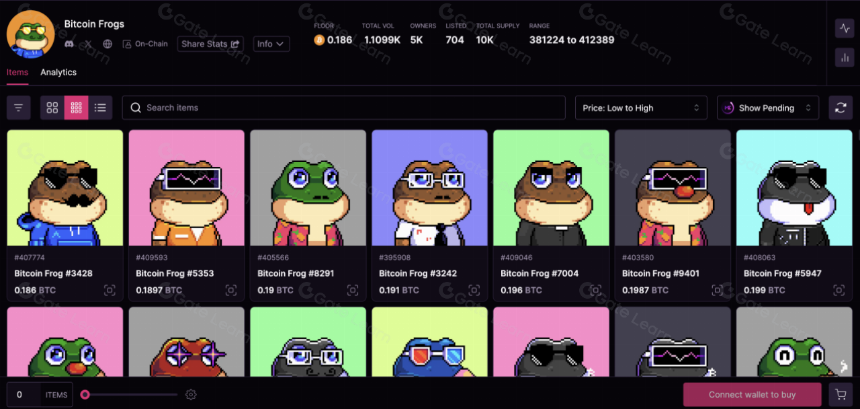Select the list view
The width and height of the screenshot is (860, 409).
(100, 107)
